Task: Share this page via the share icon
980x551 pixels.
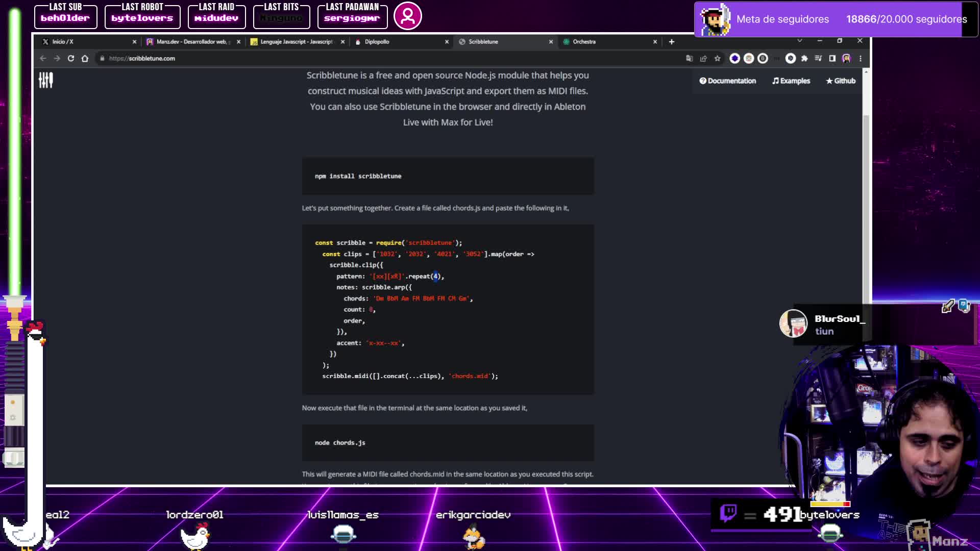Action: (x=703, y=58)
